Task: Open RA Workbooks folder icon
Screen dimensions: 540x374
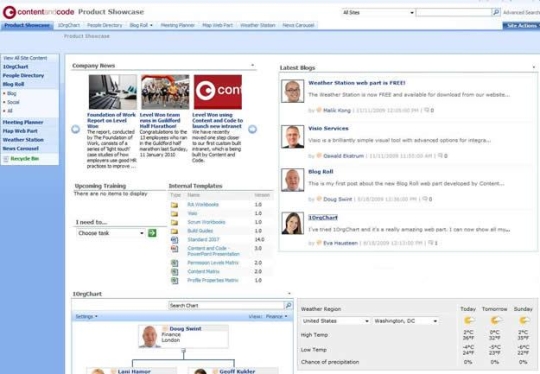Action: tap(175, 205)
